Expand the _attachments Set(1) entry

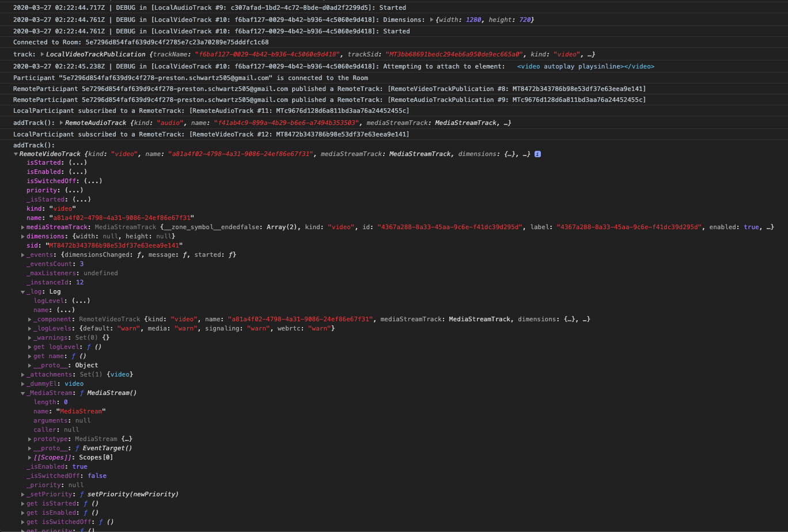coord(24,374)
